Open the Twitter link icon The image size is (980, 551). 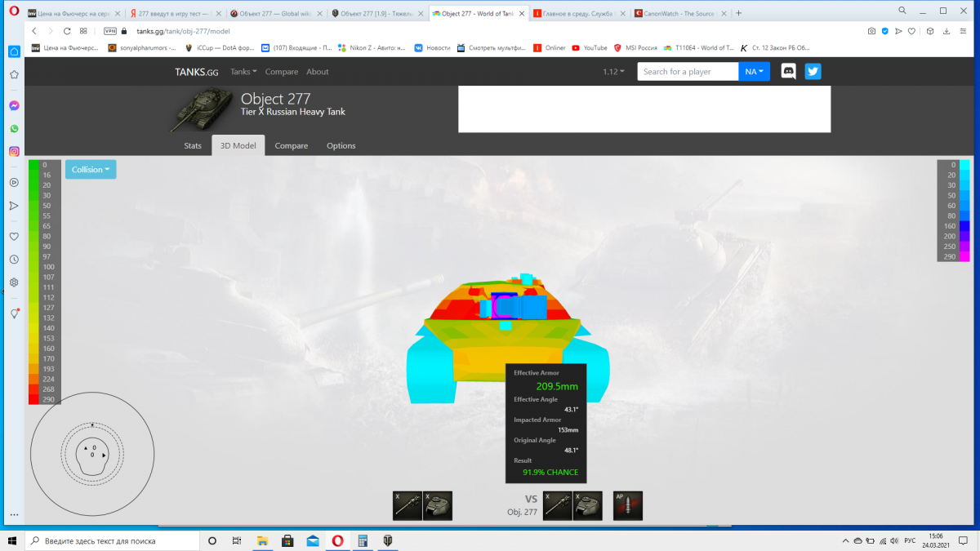pos(813,71)
